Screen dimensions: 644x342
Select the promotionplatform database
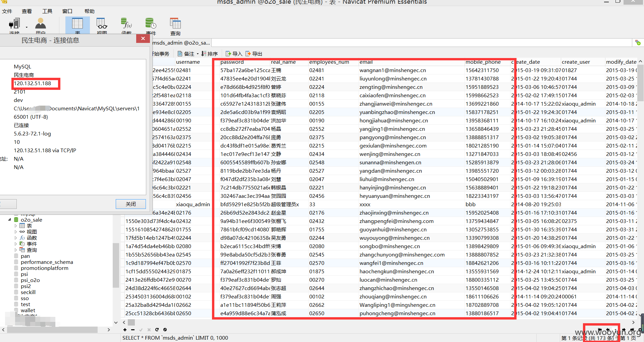pyautogui.click(x=45, y=268)
